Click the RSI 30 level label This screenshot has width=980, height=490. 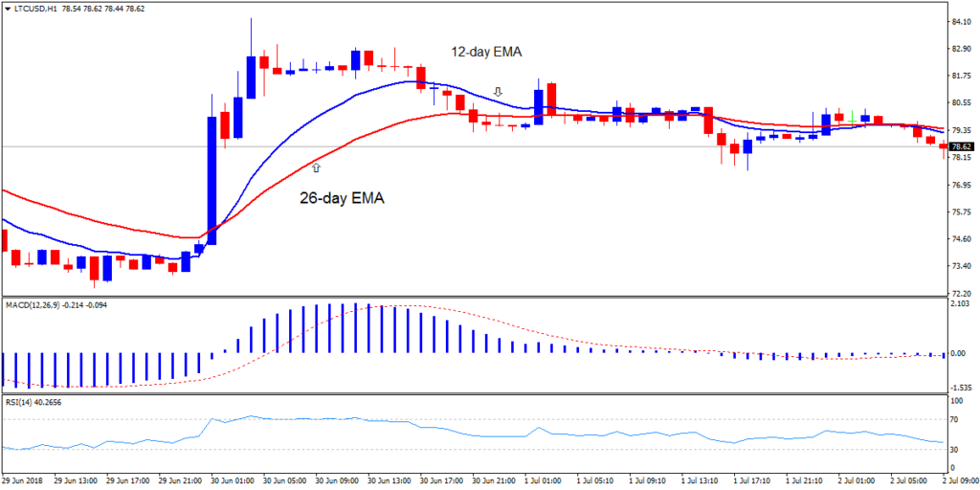955,449
